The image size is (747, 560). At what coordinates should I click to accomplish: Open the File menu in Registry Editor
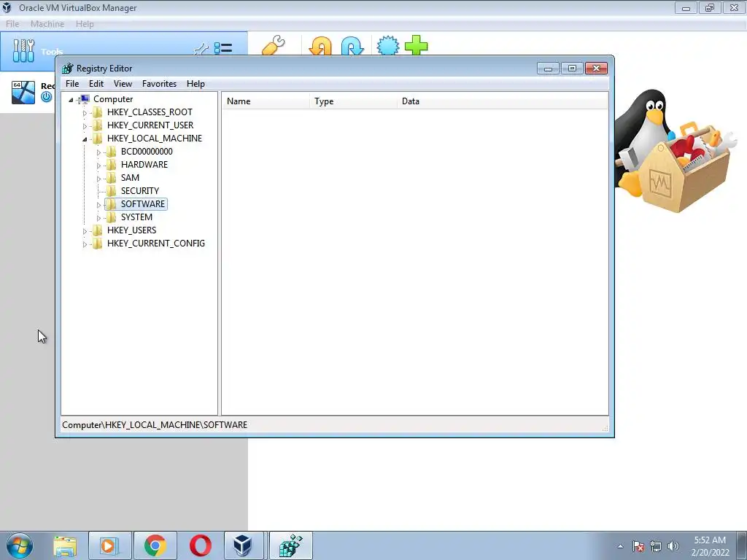coord(72,84)
